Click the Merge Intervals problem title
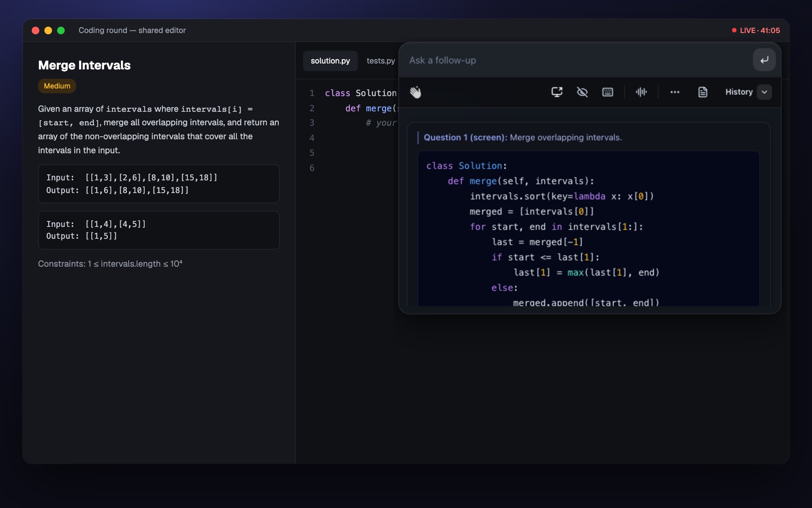Viewport: 812px width, 508px height. pyautogui.click(x=84, y=65)
